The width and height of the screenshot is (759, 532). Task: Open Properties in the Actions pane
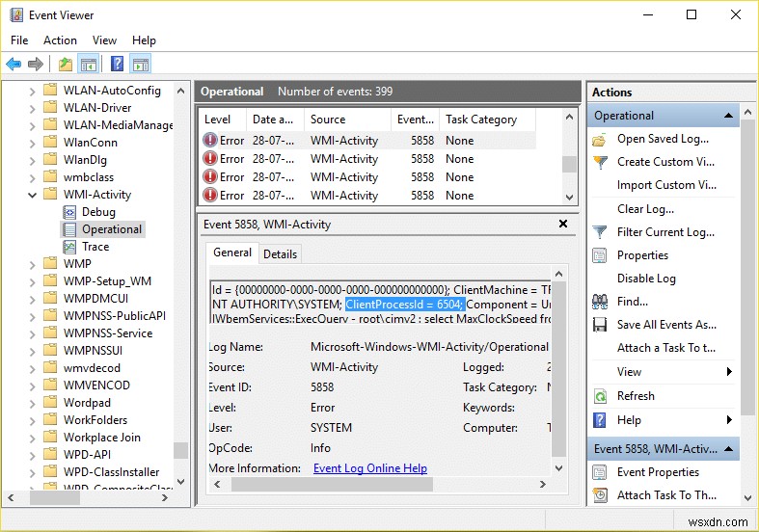(x=642, y=255)
